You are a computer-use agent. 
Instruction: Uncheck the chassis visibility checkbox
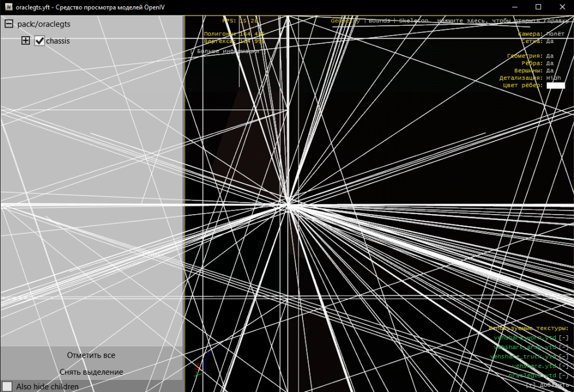(x=40, y=41)
